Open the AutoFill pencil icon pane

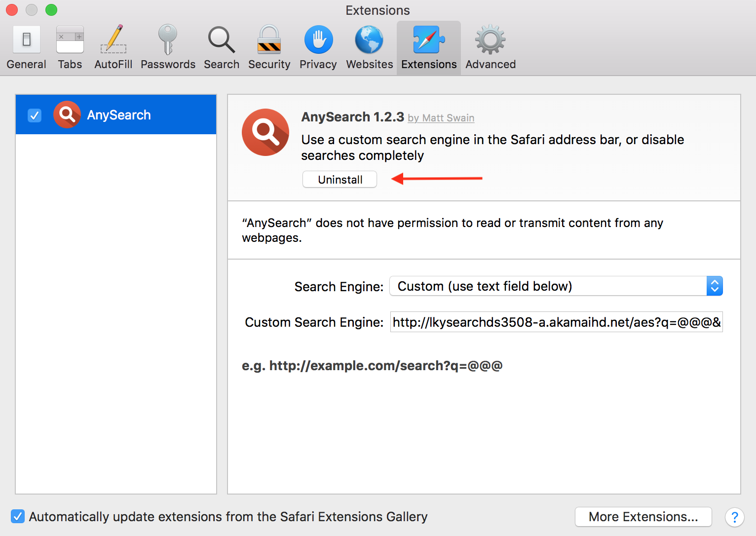point(113,48)
